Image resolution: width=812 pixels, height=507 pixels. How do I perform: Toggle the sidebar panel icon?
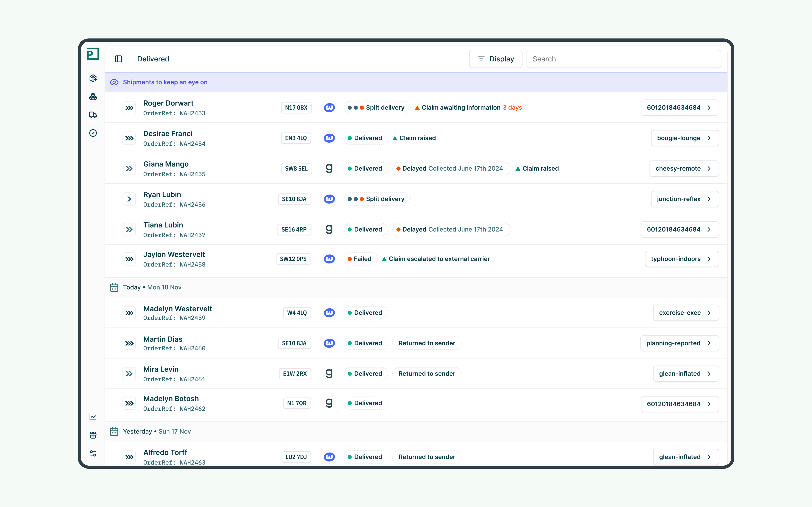(118, 59)
